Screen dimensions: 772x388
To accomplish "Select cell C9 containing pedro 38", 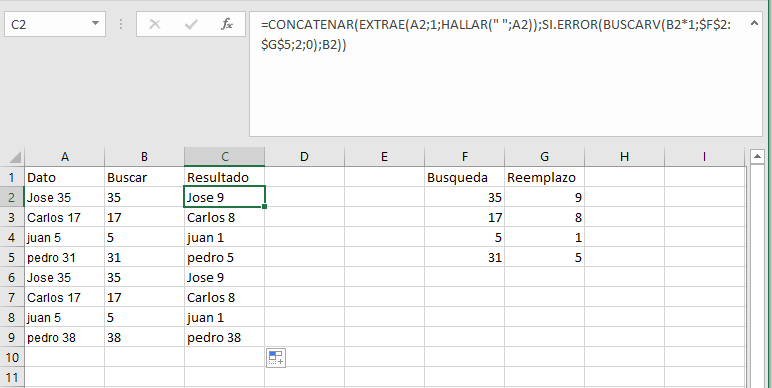I will [225, 337].
